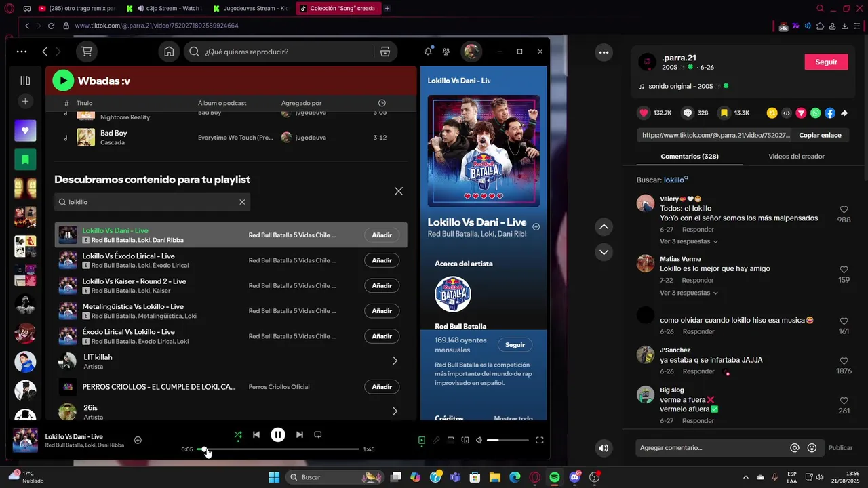This screenshot has width=868, height=488.
Task: Add song to library from Now Playing panel
Action: pyautogui.click(x=536, y=227)
